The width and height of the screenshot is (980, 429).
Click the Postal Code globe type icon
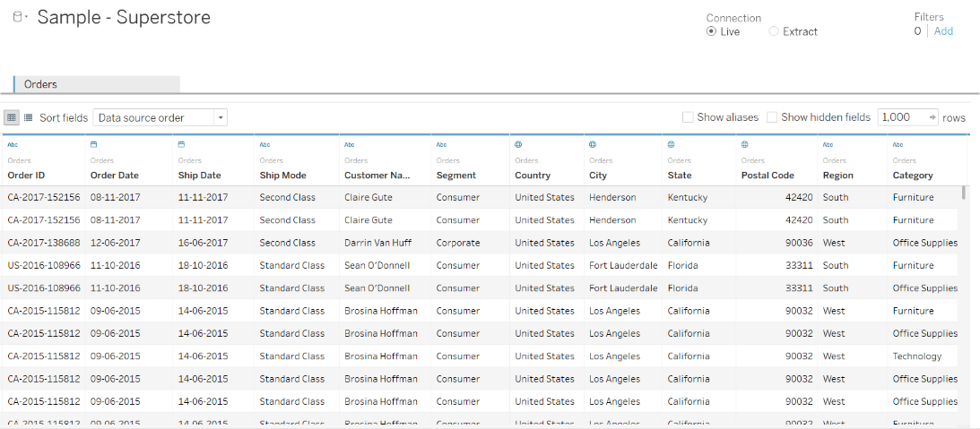tap(745, 144)
